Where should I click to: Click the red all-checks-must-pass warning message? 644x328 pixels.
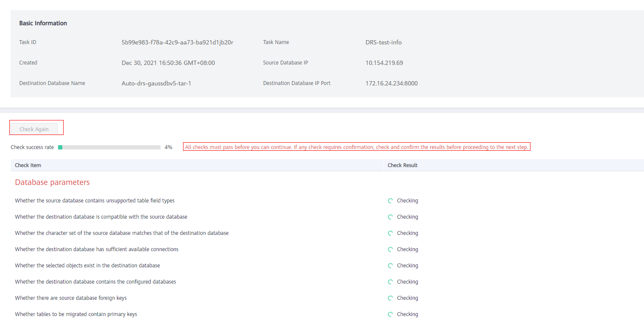click(356, 147)
